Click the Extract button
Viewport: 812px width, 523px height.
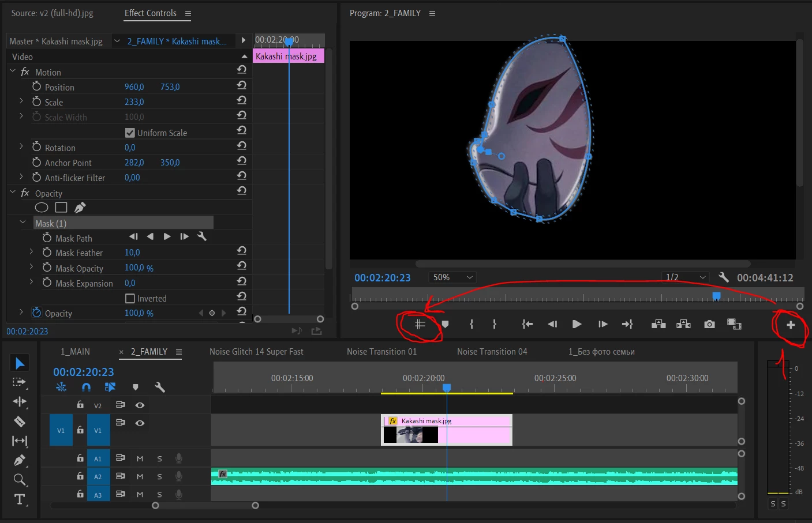tap(684, 324)
